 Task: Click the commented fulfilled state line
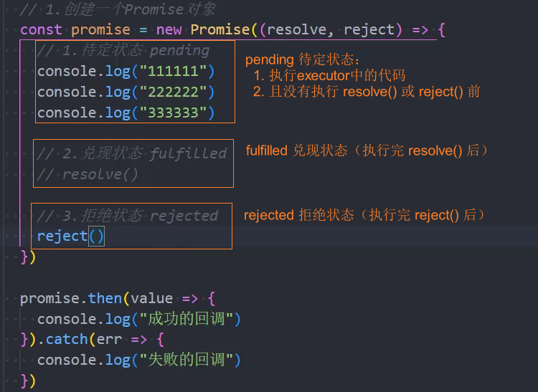(132, 153)
